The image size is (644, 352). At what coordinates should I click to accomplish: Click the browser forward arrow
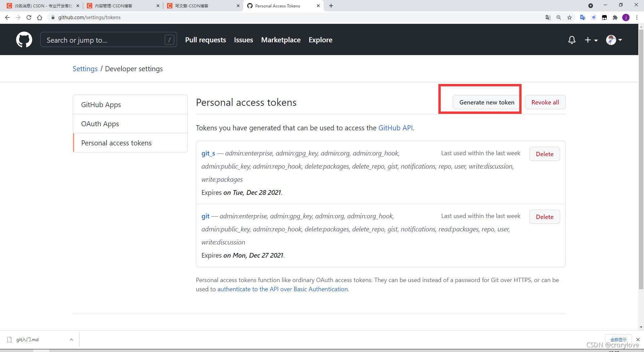point(18,17)
